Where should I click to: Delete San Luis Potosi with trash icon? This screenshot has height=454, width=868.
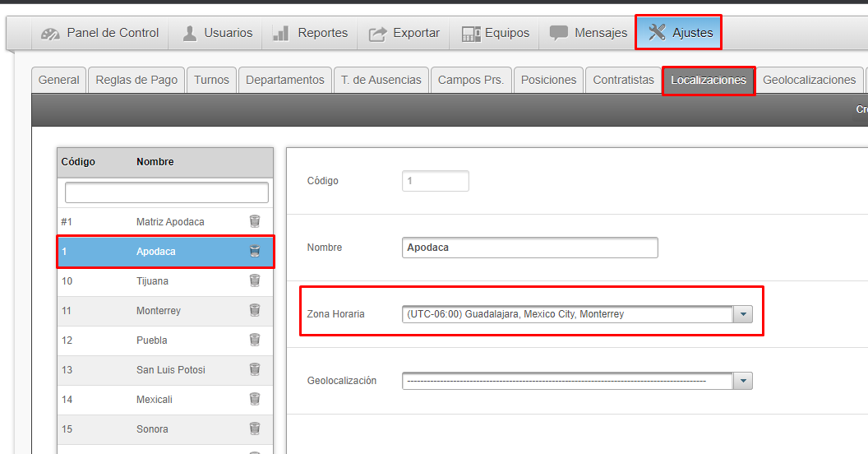pyautogui.click(x=255, y=369)
